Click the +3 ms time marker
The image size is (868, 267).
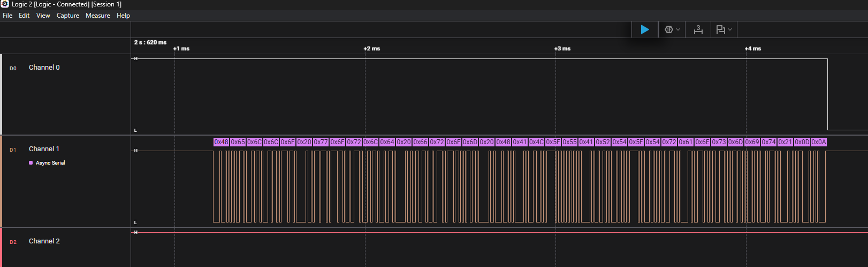(562, 49)
